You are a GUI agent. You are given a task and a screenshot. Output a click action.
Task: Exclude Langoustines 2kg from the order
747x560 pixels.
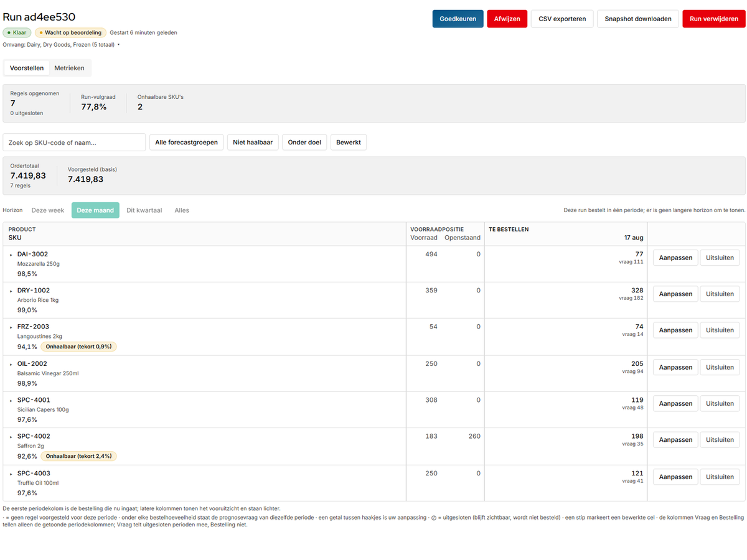pos(720,330)
